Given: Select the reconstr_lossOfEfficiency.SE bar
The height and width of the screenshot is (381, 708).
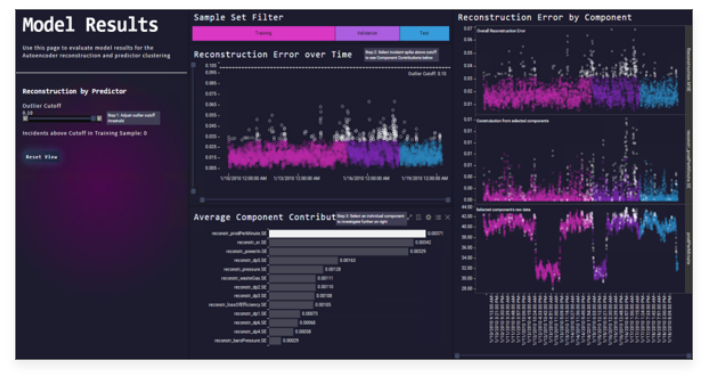Looking at the screenshot, I should coord(291,305).
